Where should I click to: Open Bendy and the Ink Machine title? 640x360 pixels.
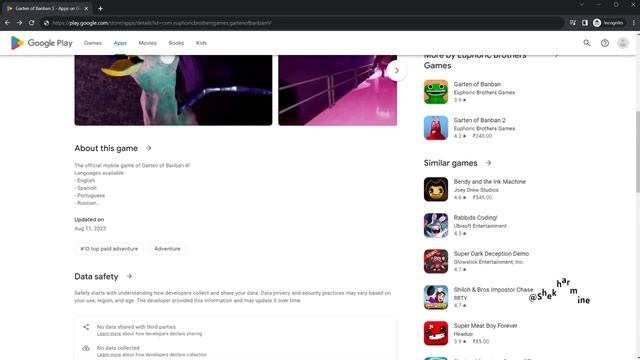point(489,182)
